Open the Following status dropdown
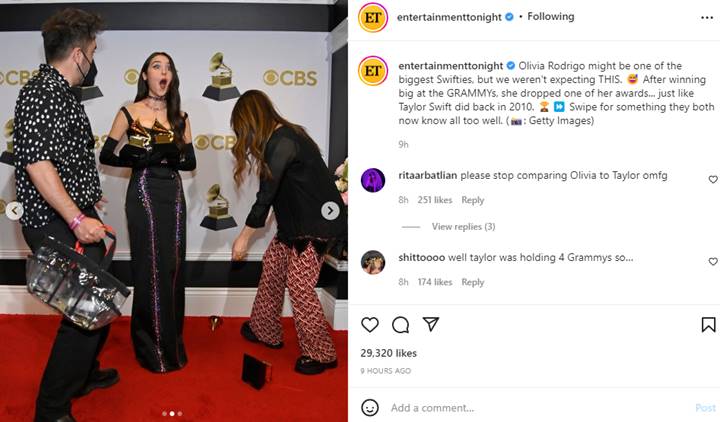Image resolution: width=720 pixels, height=422 pixels. click(551, 17)
